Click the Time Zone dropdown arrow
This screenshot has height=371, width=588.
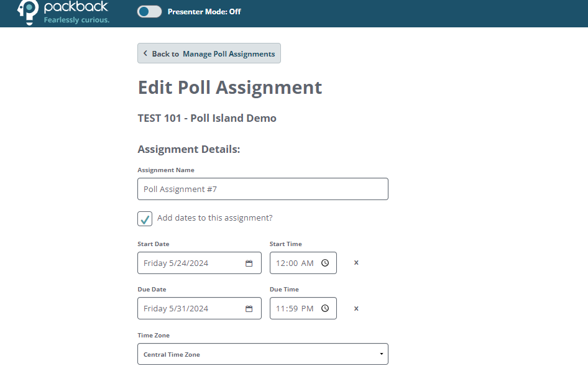pos(381,354)
